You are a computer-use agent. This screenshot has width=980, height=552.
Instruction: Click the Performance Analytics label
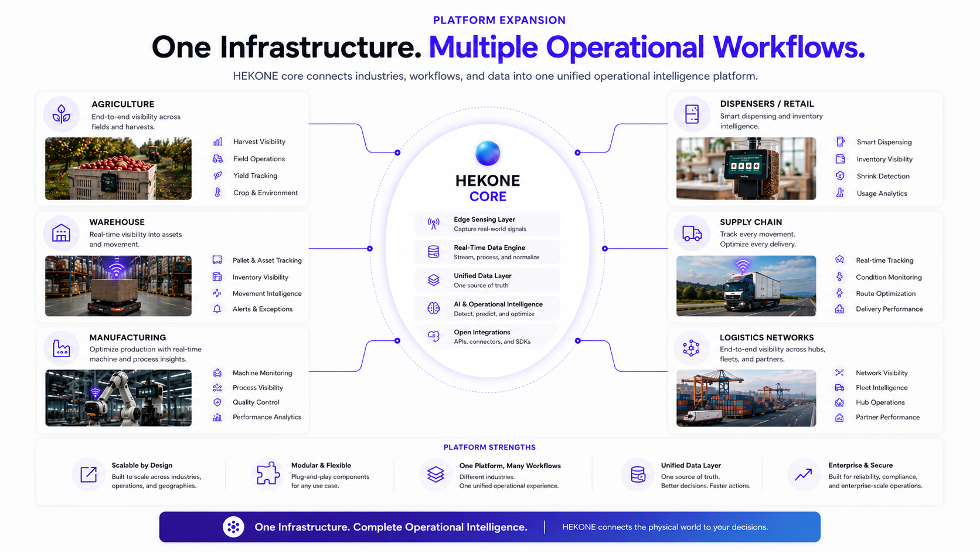(x=267, y=417)
